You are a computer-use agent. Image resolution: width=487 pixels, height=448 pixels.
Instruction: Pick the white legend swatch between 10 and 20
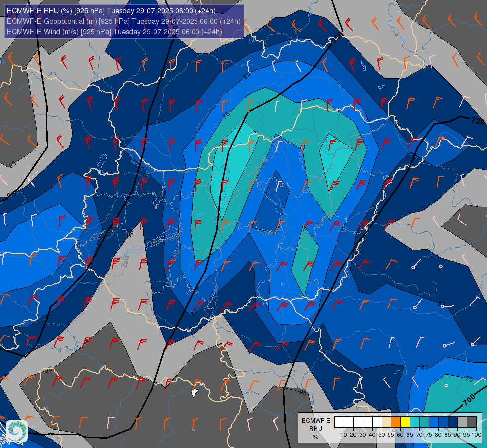[x=349, y=422]
